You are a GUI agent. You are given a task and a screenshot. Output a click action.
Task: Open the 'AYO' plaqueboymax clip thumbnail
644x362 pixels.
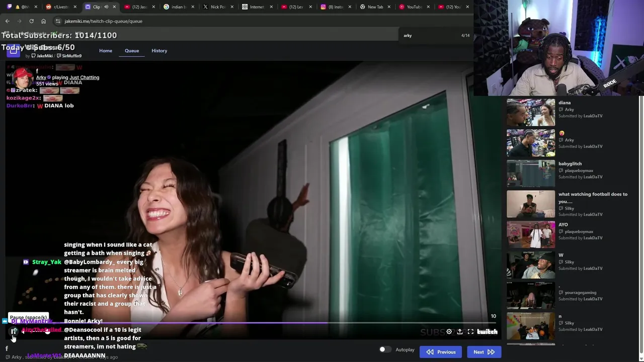point(531,234)
